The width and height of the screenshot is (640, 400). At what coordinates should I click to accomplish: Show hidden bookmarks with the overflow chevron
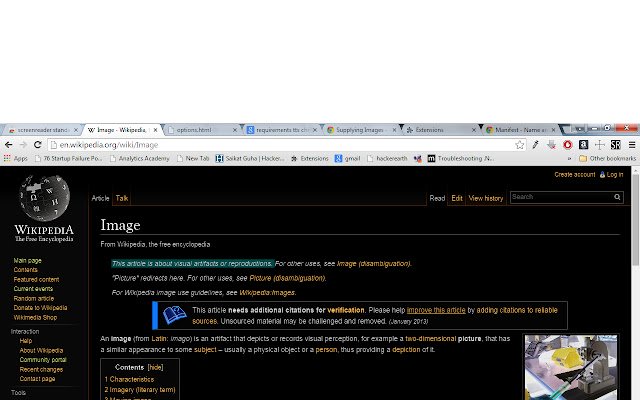click(x=569, y=158)
